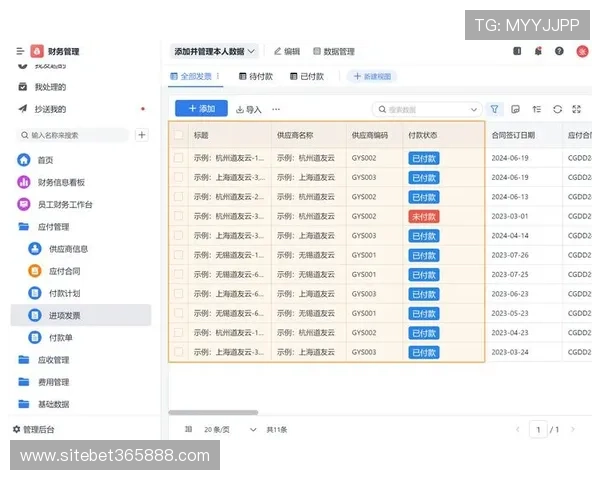Open the notifications bell icon

(538, 51)
